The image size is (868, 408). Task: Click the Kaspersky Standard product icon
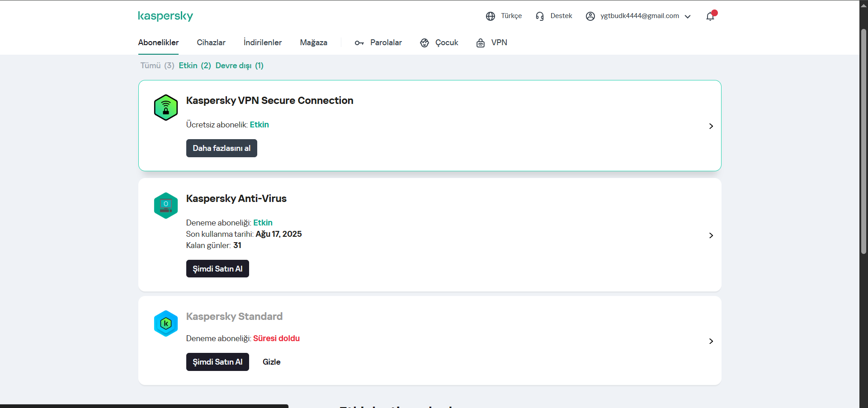(x=166, y=324)
